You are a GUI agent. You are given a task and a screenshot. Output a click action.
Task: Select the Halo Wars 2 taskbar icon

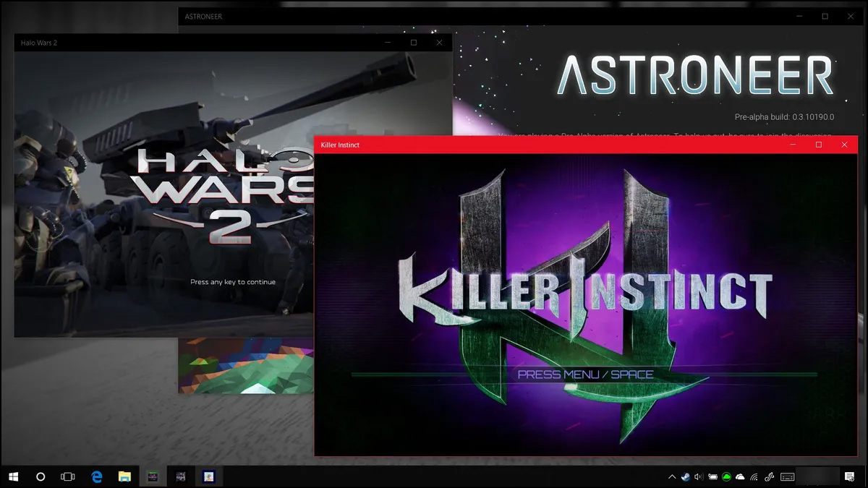click(181, 476)
